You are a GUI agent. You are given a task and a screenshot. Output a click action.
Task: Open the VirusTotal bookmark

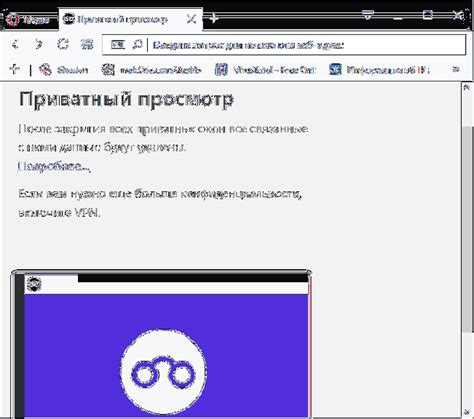click(x=265, y=70)
